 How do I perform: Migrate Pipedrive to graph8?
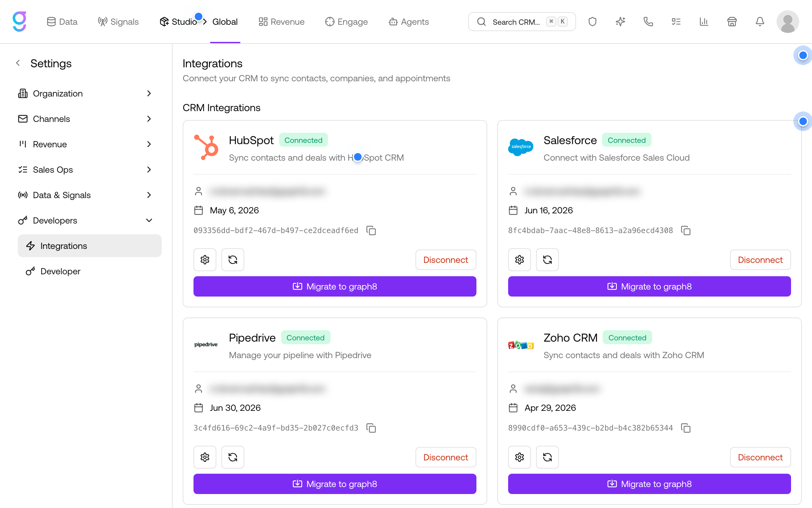click(335, 484)
